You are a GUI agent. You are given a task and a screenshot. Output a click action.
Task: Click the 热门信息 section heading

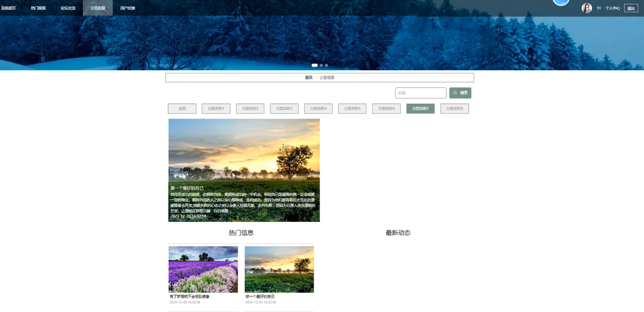[241, 233]
